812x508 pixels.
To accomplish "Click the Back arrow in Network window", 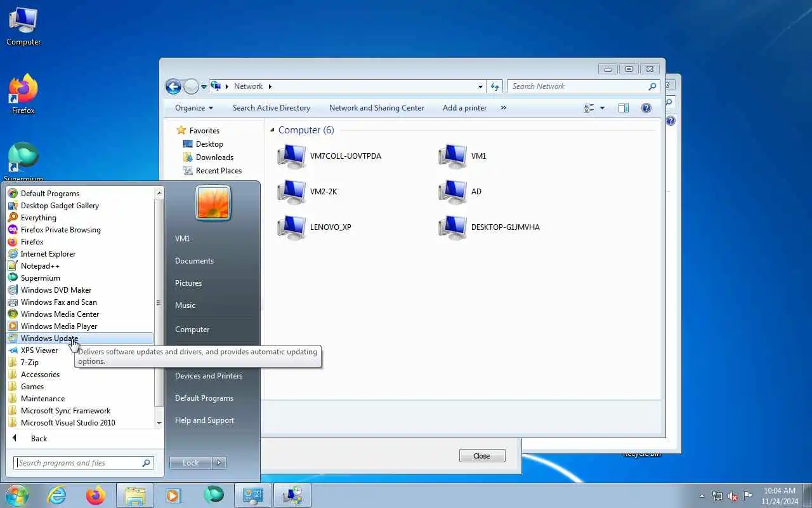I will 173,86.
